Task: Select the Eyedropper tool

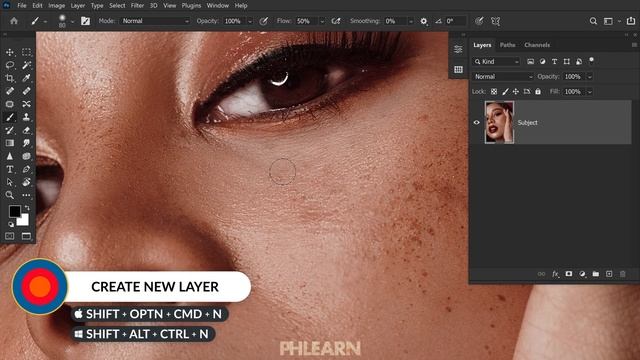Action: point(27,78)
